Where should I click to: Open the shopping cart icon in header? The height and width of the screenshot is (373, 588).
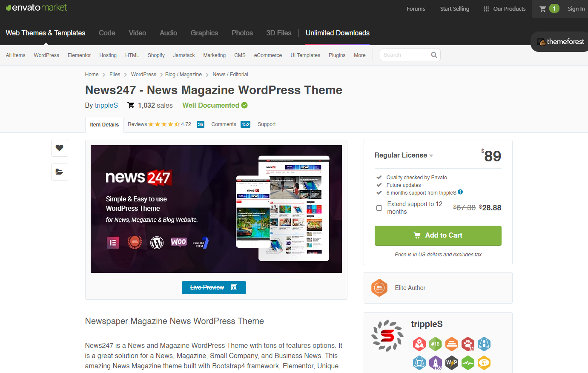[542, 9]
